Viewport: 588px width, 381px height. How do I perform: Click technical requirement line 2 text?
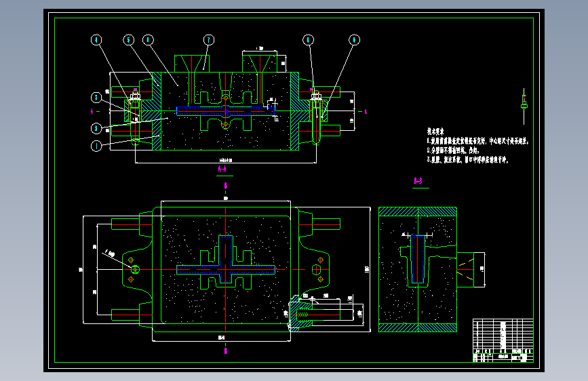(453, 151)
